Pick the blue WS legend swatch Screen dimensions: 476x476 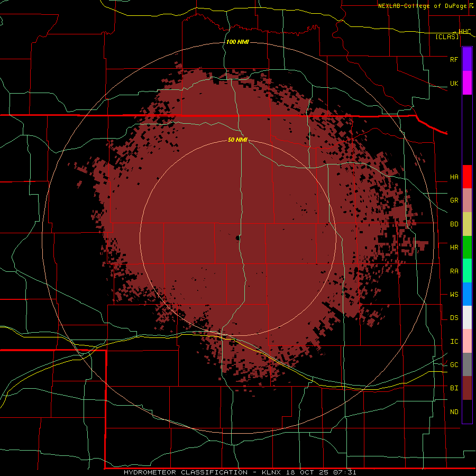467,294
